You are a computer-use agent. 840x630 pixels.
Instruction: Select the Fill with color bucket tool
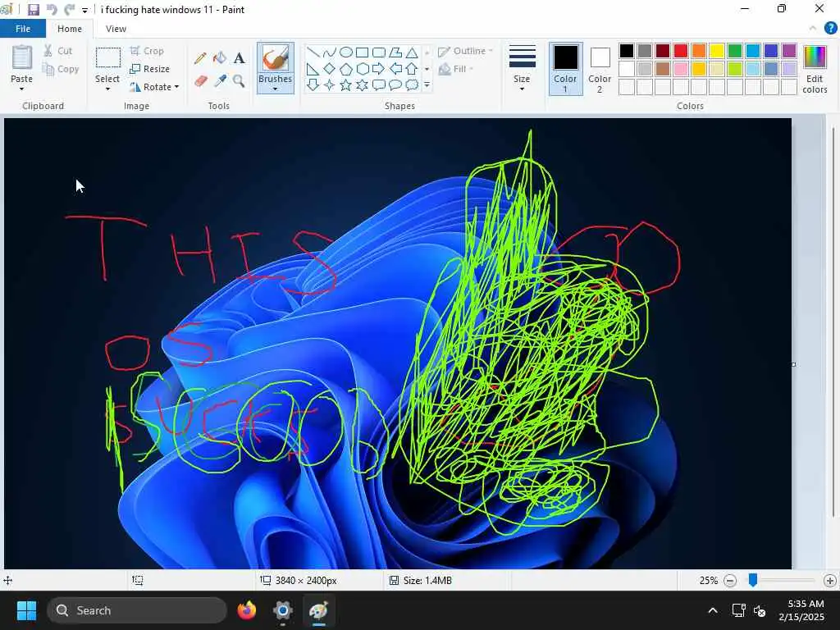click(x=220, y=58)
